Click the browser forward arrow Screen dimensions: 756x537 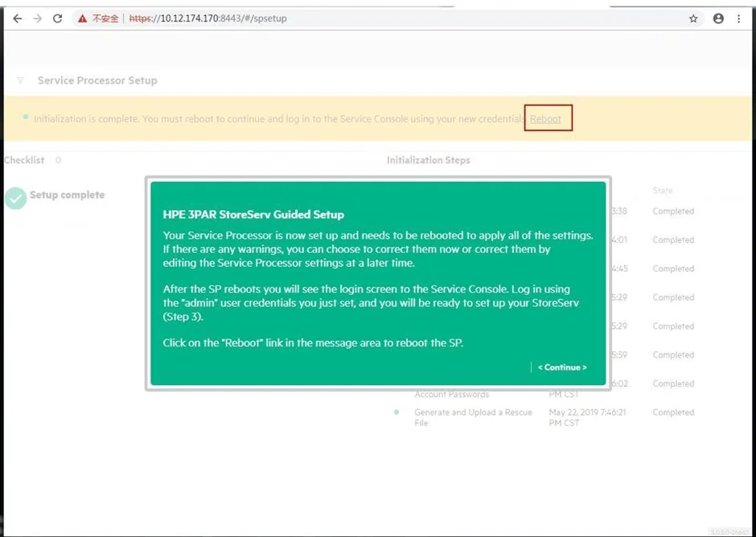point(37,18)
